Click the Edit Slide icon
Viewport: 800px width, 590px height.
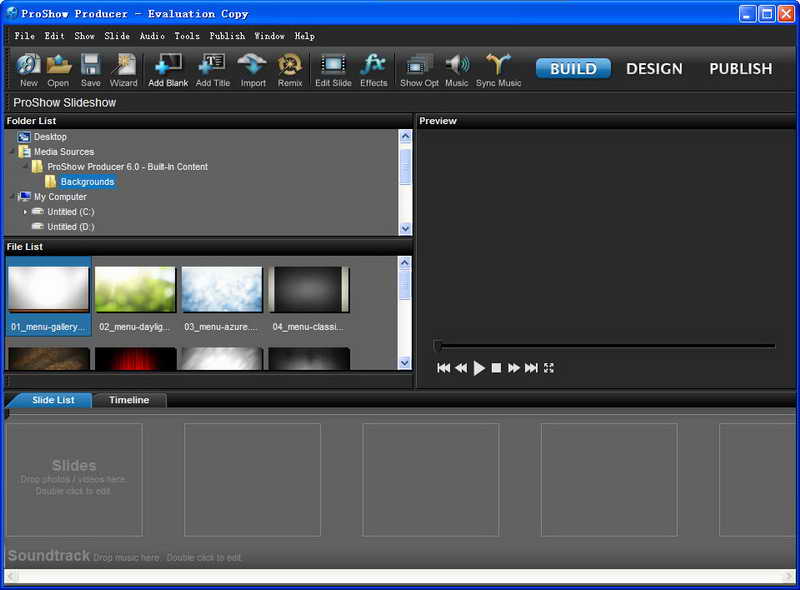point(334,69)
